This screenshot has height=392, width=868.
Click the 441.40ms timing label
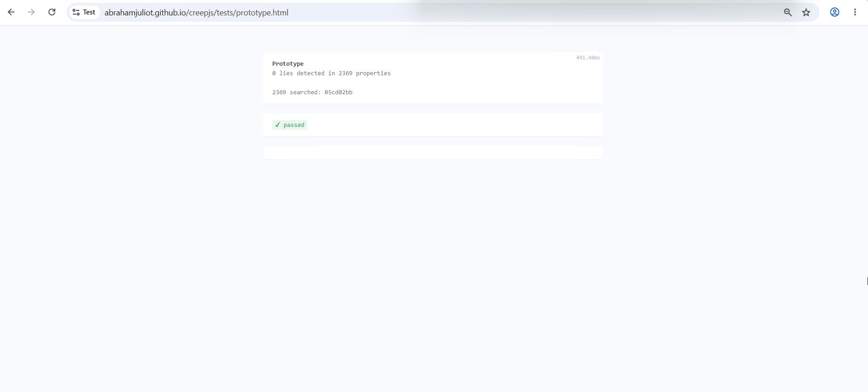(x=588, y=58)
